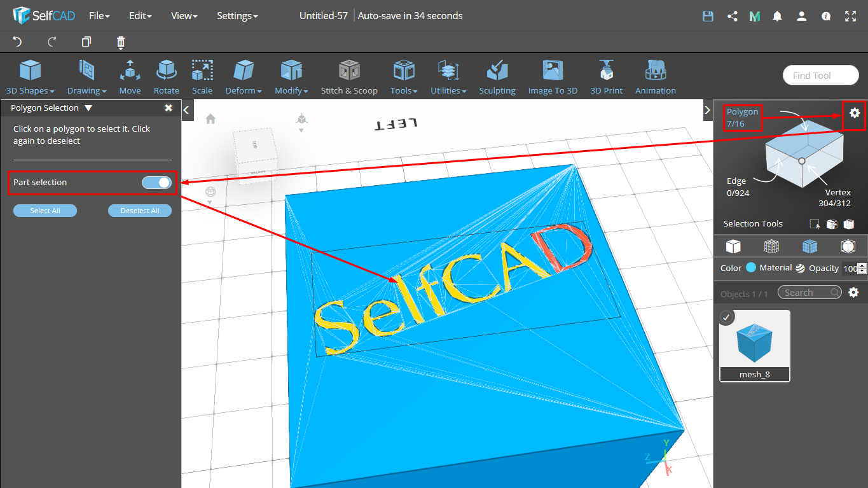
Task: Open the 3D Print tool
Action: 607,76
